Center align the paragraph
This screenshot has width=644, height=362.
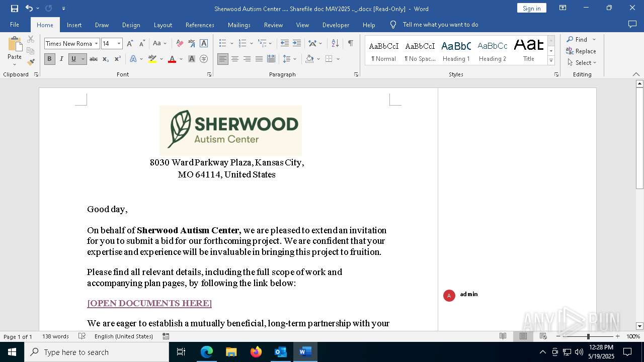235,59
